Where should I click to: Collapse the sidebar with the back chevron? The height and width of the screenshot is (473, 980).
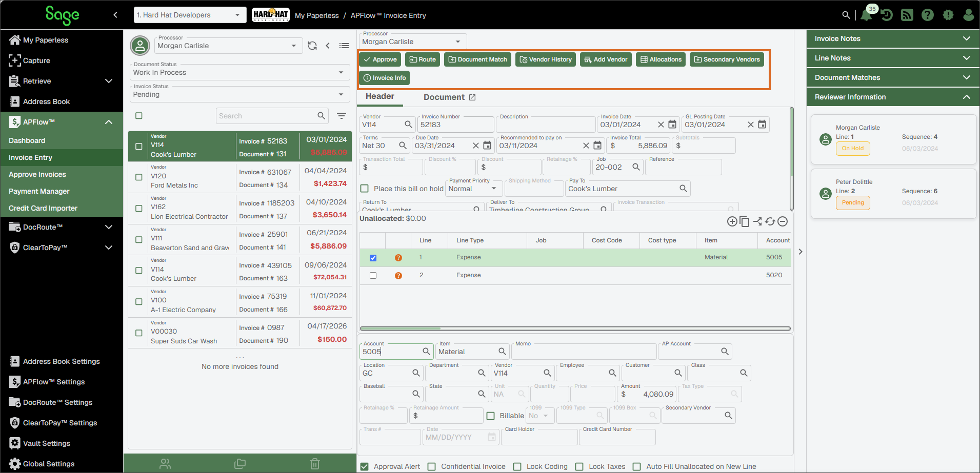[115, 15]
